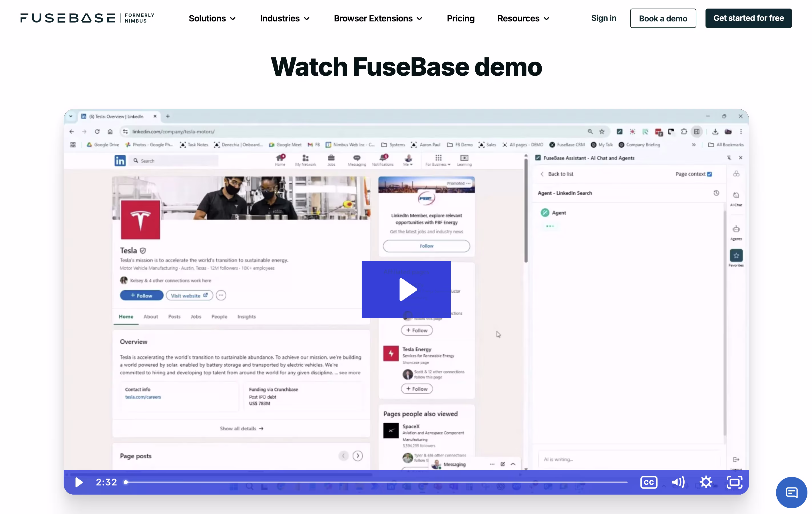This screenshot has height=514, width=812.
Task: Toggle closed captions CC button
Action: click(648, 482)
